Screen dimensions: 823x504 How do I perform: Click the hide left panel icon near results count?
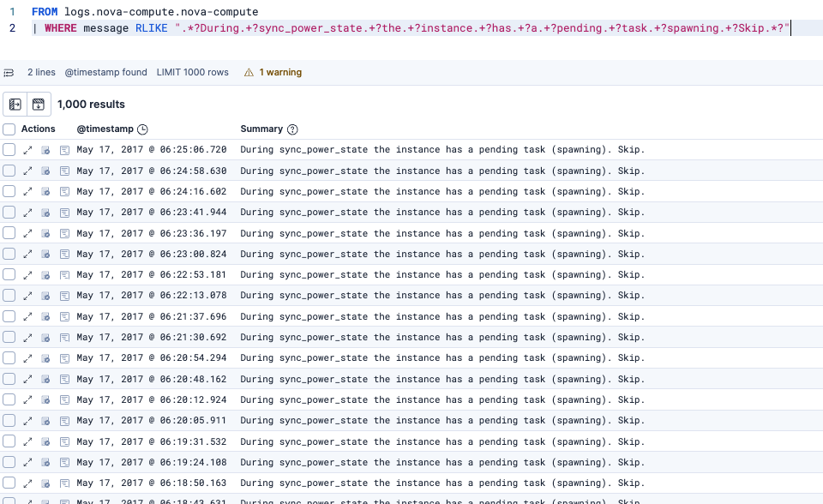[14, 103]
